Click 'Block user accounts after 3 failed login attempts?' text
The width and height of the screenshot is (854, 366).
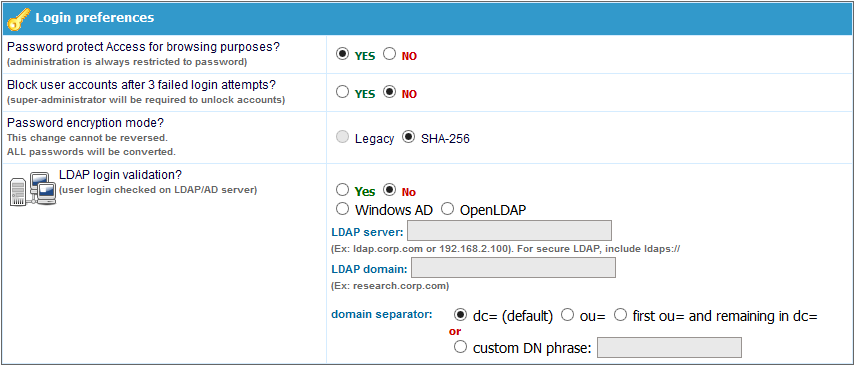[x=142, y=86]
